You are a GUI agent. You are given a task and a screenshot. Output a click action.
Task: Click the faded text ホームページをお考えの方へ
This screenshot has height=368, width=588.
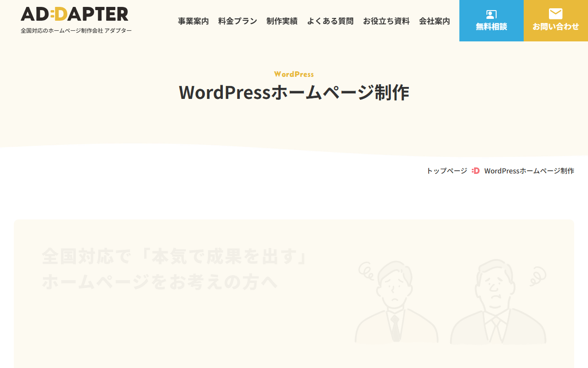click(x=160, y=282)
